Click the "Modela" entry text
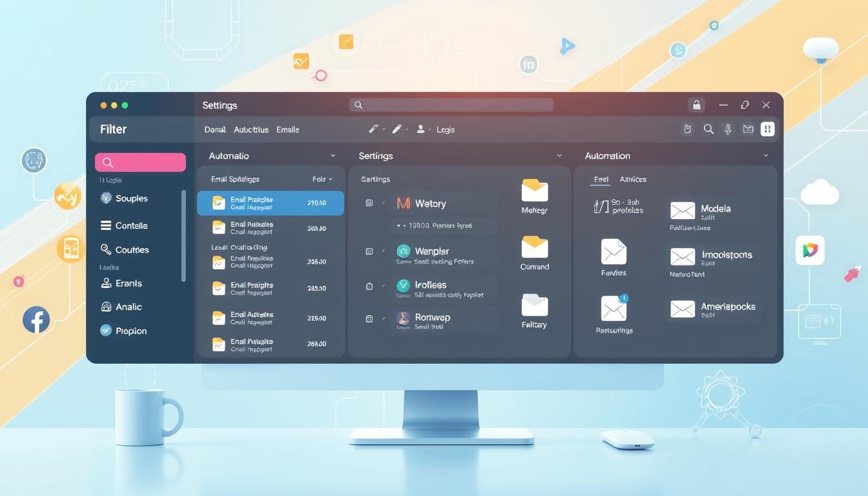The image size is (868, 496). [x=716, y=209]
